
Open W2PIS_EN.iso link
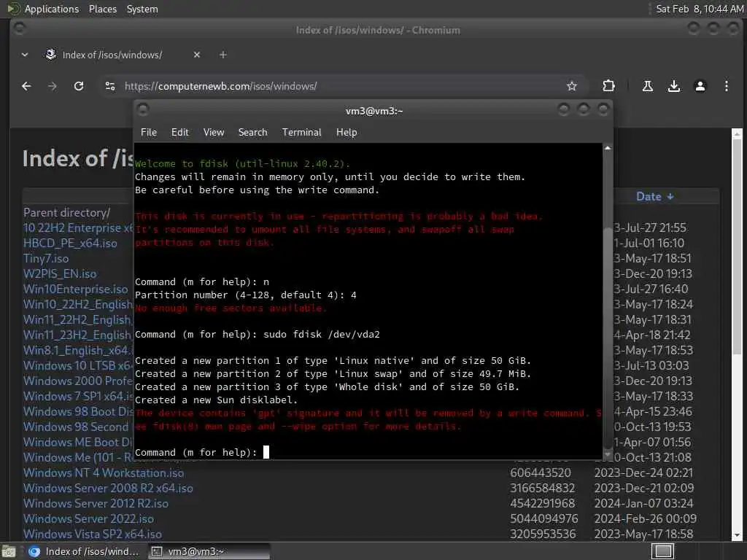coord(60,274)
